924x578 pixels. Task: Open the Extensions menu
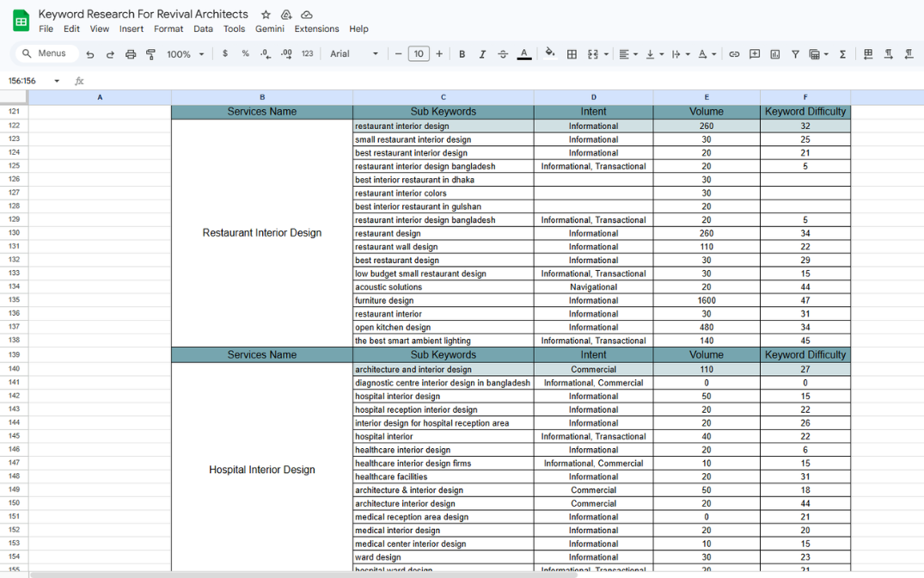316,28
